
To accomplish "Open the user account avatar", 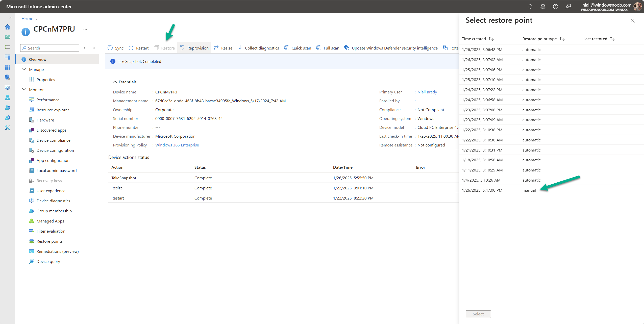I will click(x=637, y=7).
